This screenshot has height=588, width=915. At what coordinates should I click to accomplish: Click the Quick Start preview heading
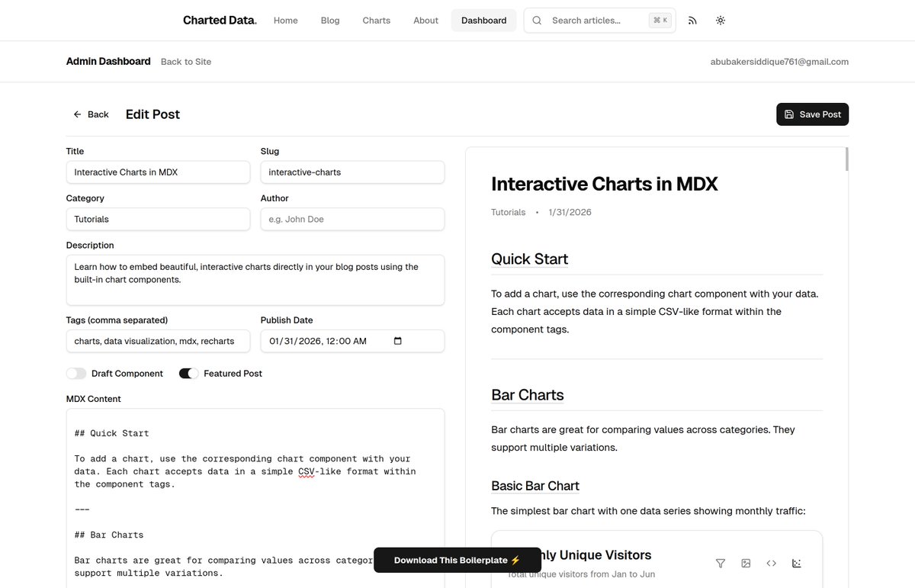[x=529, y=259]
